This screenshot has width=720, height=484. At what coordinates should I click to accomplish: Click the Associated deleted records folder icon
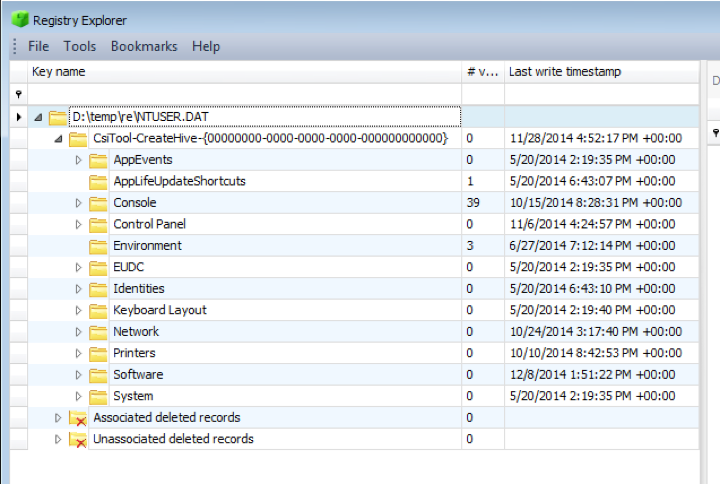pos(77,418)
